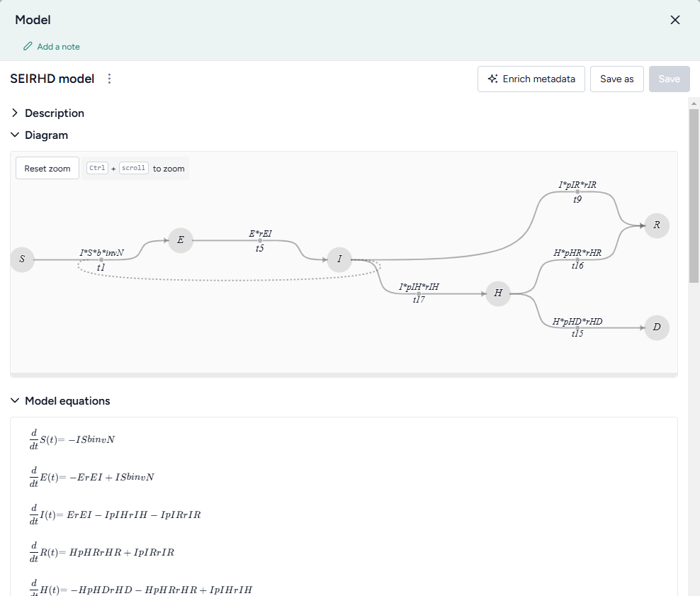Image resolution: width=700 pixels, height=596 pixels.
Task: Select the D state node in diagram
Action: coord(657,327)
